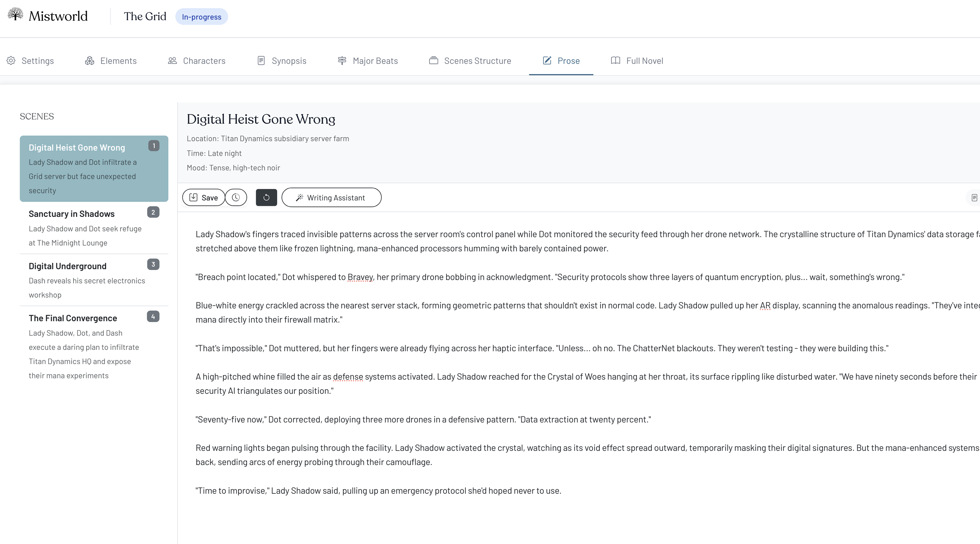Save the current scene prose
The width and height of the screenshot is (980, 544).
[x=204, y=197]
